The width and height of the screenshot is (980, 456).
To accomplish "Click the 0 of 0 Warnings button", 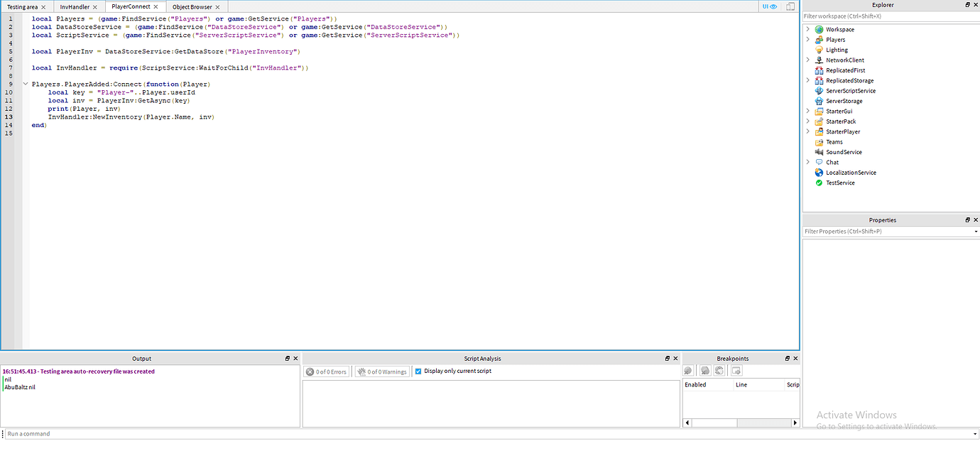I will [381, 371].
